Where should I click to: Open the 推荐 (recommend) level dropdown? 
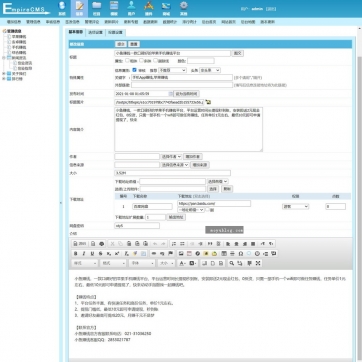(x=172, y=70)
